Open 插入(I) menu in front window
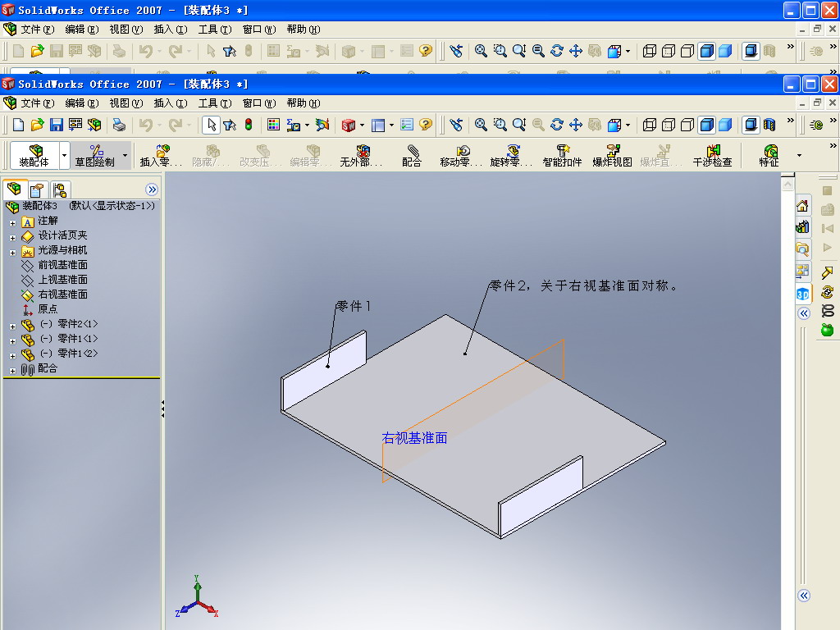 pyautogui.click(x=171, y=103)
